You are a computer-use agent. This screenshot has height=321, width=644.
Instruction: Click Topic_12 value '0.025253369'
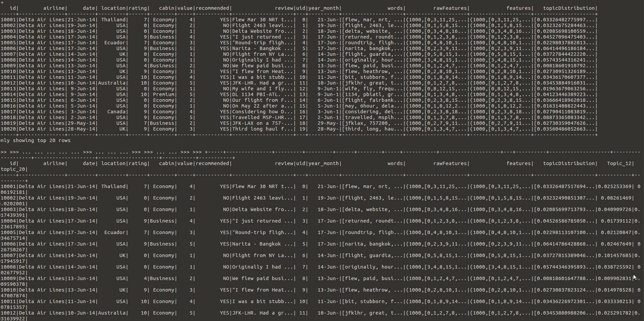[x=615, y=186]
